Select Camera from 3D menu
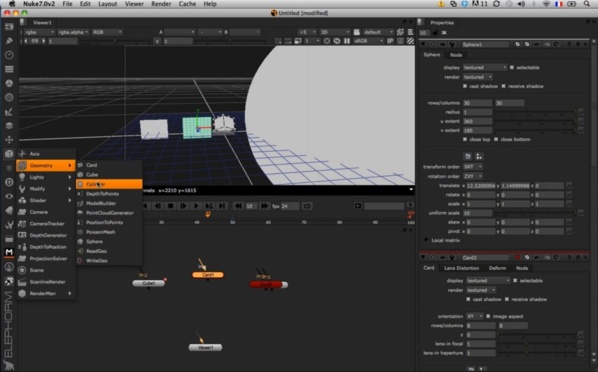Viewport: 598px width, 372px height. coord(46,212)
